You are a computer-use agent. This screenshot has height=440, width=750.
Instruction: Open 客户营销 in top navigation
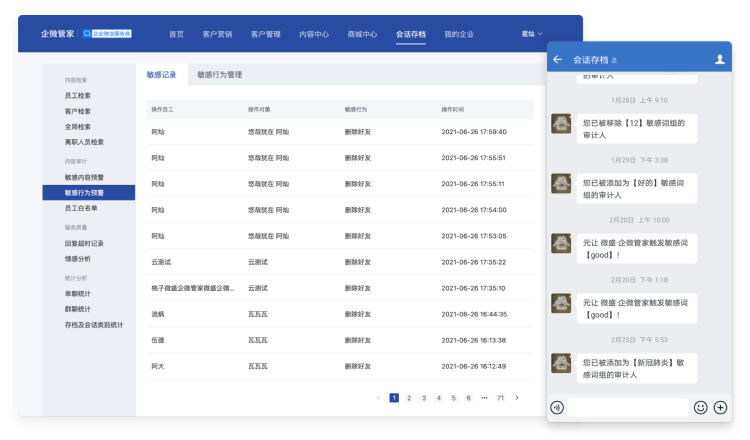pos(217,33)
